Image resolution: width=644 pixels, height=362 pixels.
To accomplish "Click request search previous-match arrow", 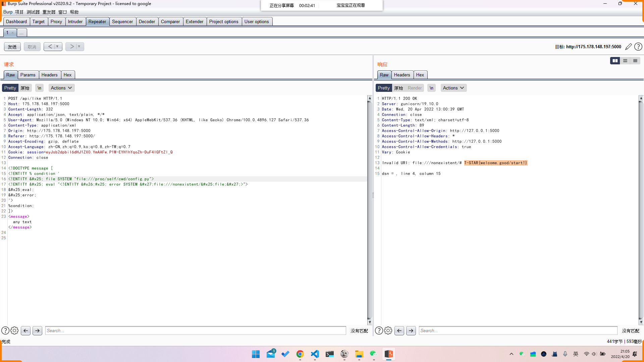I will [26, 330].
